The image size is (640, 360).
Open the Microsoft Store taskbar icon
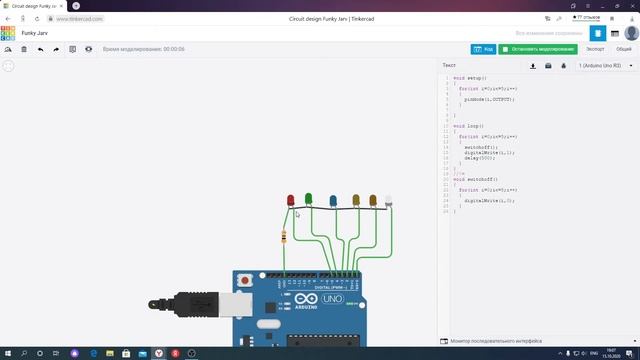pyautogui.click(x=126, y=353)
